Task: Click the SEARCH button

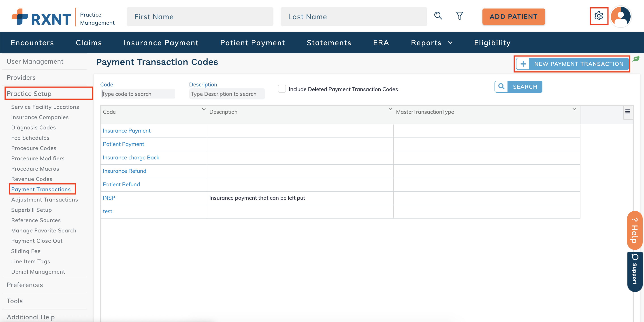Action: [518, 87]
